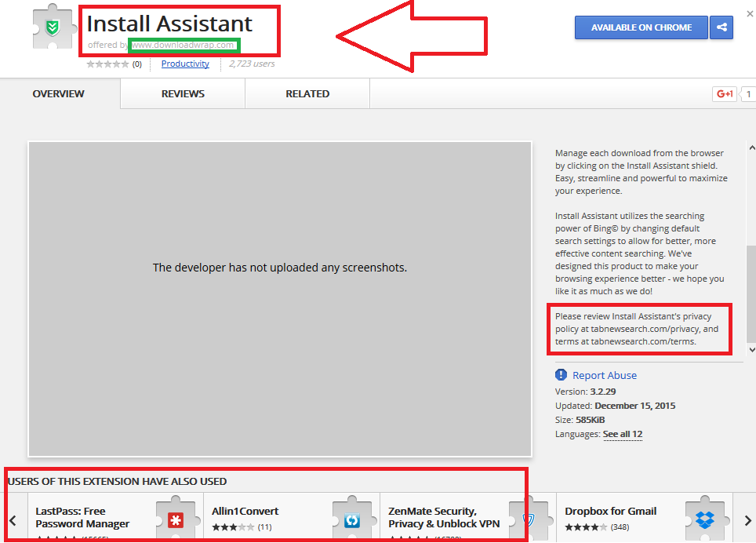Click the screenshot placeholder area
This screenshot has height=543, width=756.
click(280, 299)
